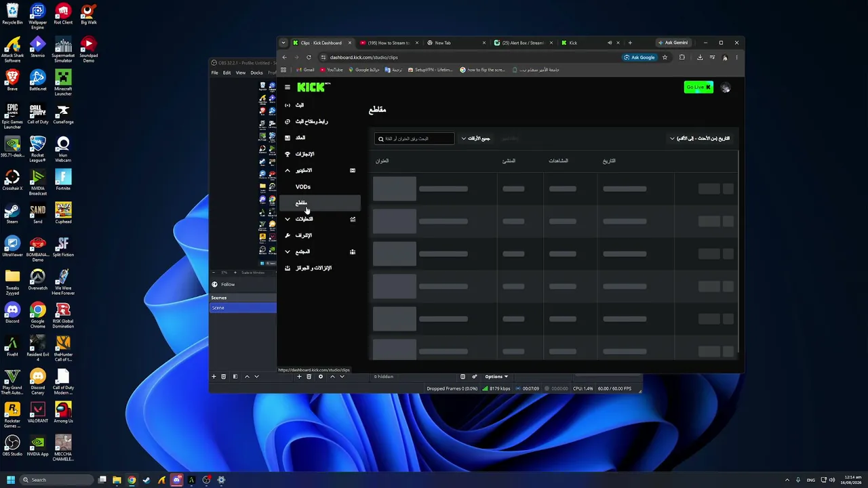Open source properties gear icon in OBS

coord(321,377)
